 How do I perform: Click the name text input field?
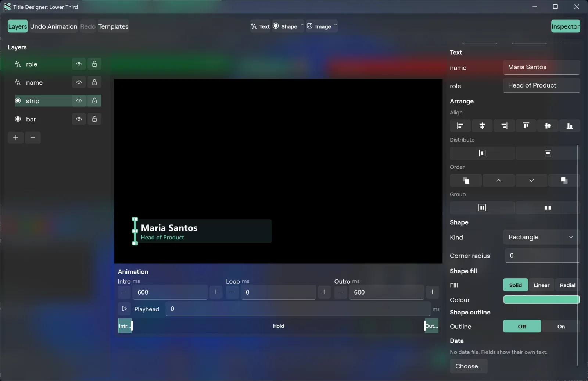541,67
